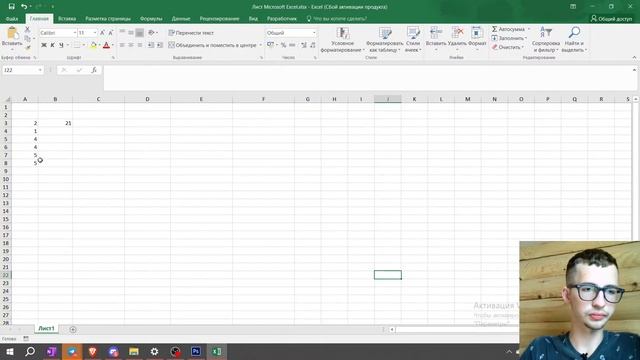640x360 pixels.
Task: Click the Insert Function fx button
Action: point(94,70)
